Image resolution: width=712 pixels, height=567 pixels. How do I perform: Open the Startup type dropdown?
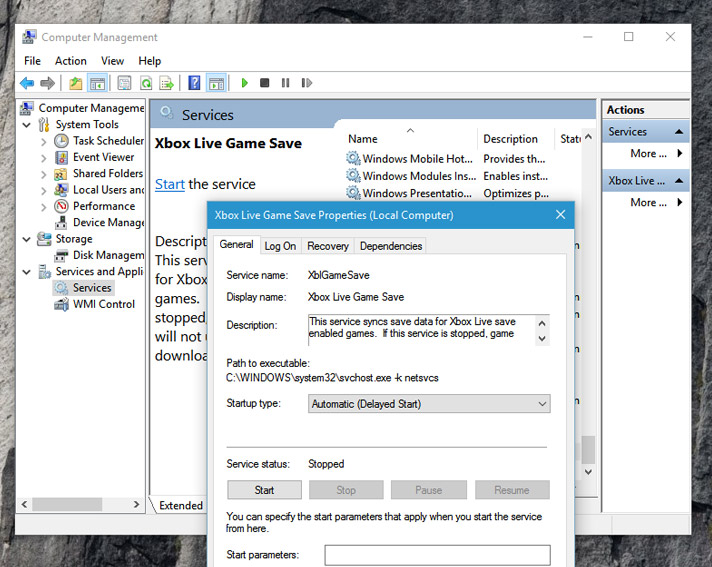coord(429,404)
